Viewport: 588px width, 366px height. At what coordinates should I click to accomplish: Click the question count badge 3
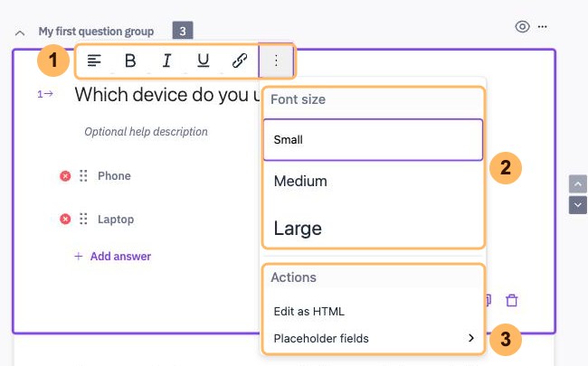tap(183, 31)
